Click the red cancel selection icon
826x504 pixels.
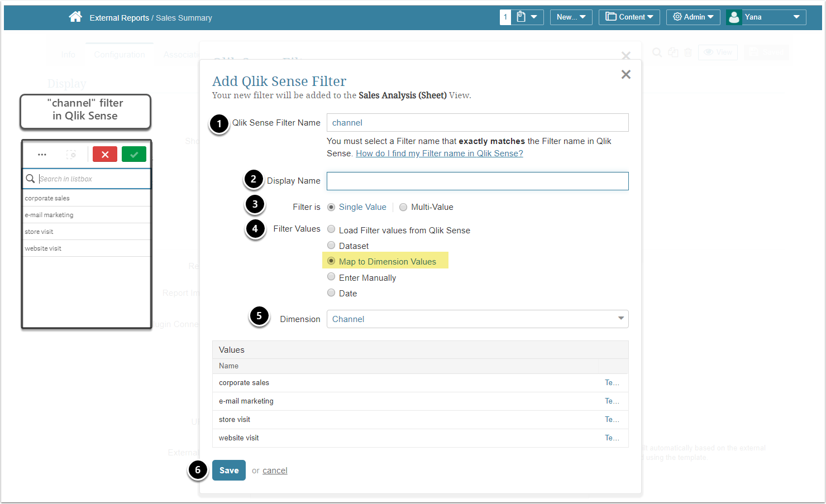click(105, 155)
